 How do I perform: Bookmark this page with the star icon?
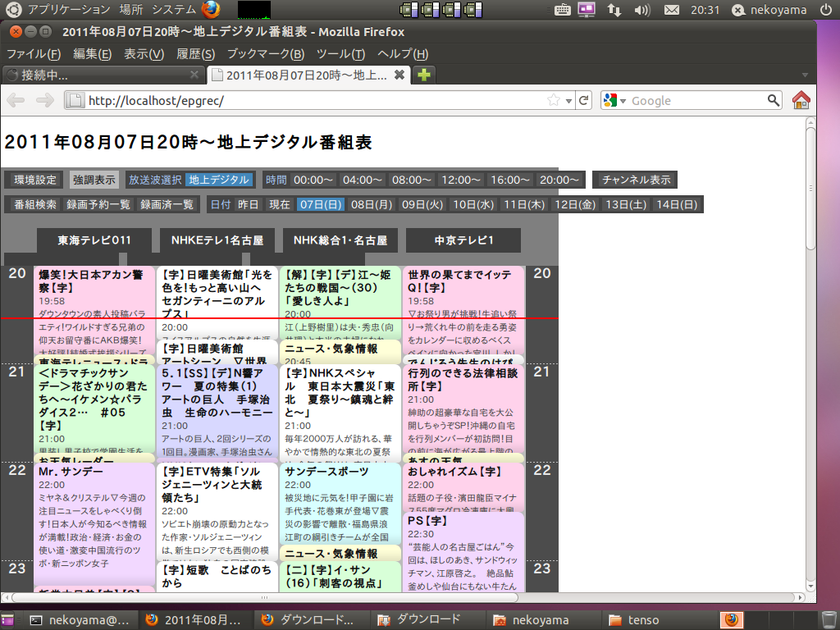(x=555, y=100)
